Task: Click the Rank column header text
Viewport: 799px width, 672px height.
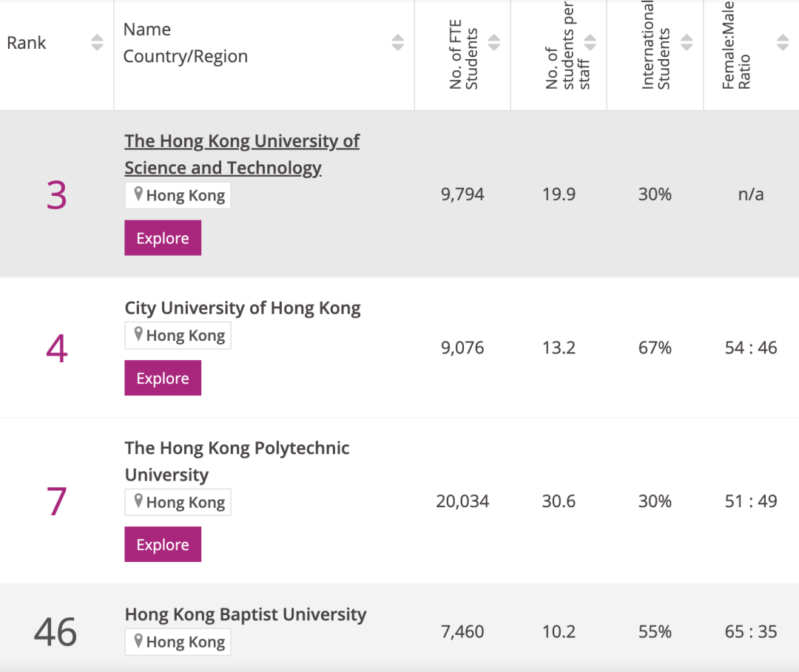Action: click(27, 43)
